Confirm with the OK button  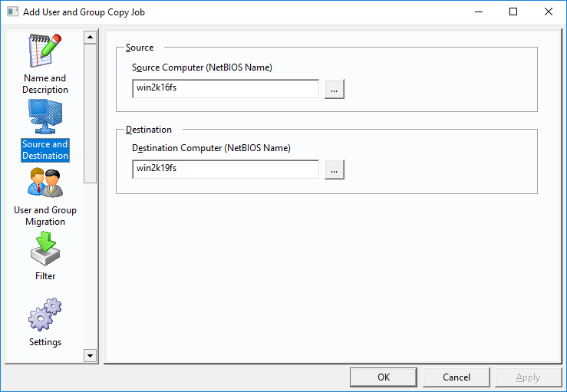point(384,377)
